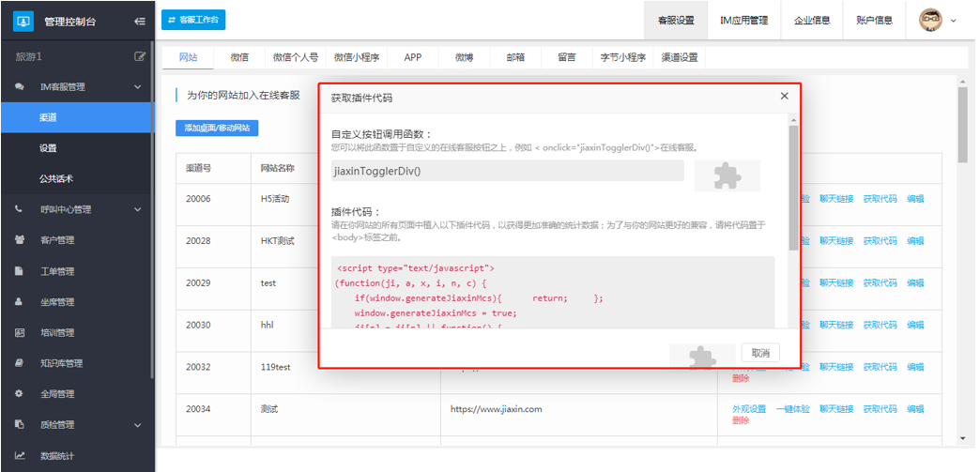Open 企业信息 in the top navigation
980x472 pixels.
point(811,20)
